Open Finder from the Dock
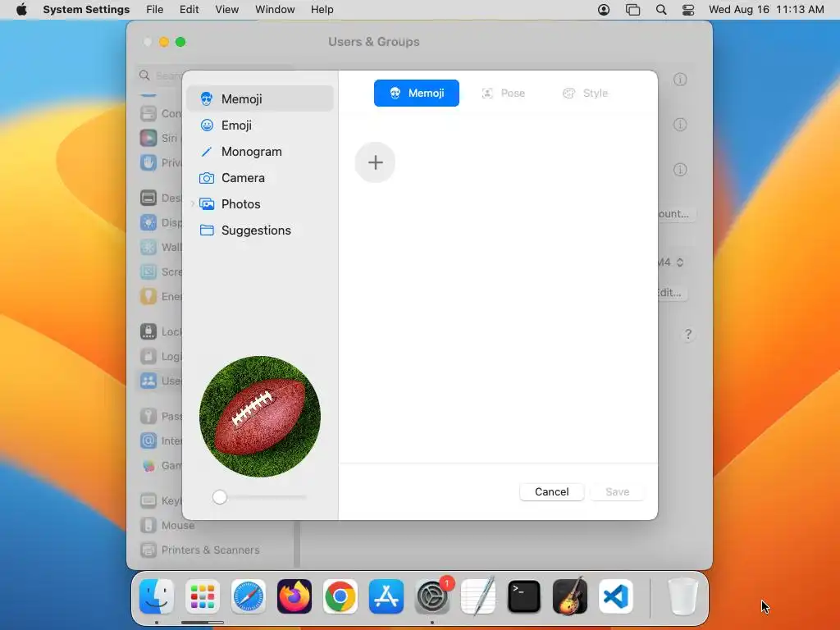The height and width of the screenshot is (630, 840). 157,596
